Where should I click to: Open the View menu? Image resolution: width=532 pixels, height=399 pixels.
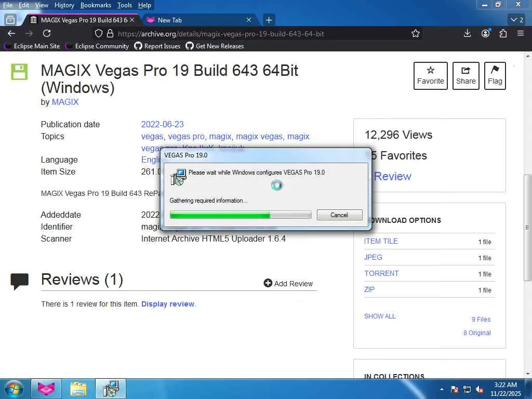42,5
